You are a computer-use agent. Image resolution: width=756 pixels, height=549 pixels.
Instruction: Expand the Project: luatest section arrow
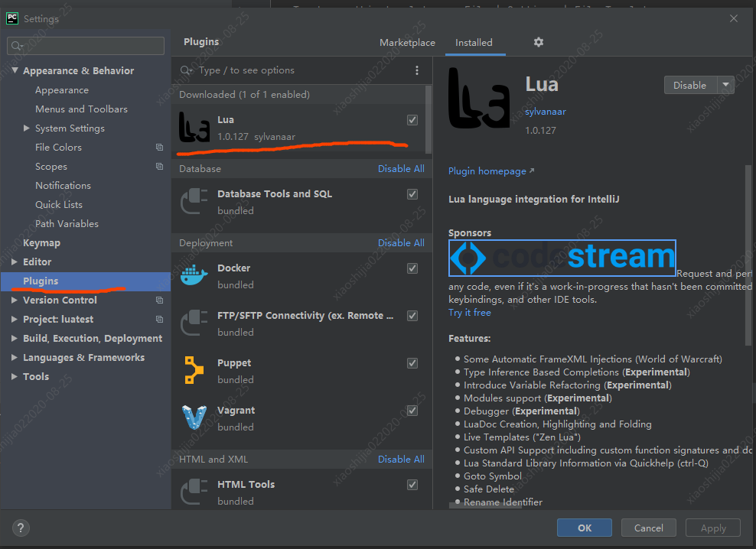tap(15, 319)
